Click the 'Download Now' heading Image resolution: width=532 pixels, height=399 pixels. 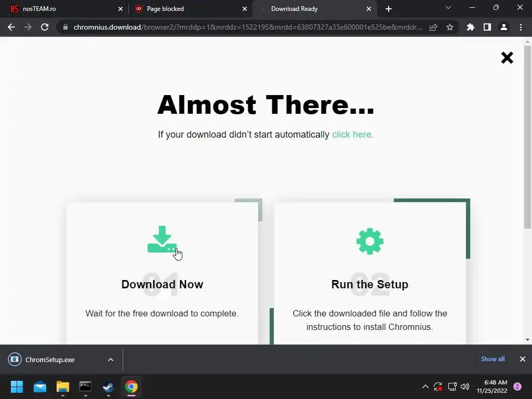(x=162, y=284)
